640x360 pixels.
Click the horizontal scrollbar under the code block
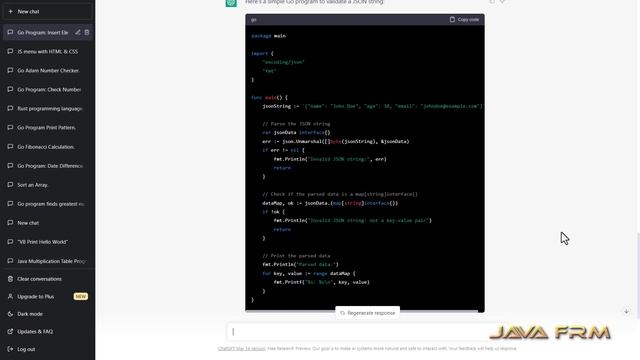point(362,311)
